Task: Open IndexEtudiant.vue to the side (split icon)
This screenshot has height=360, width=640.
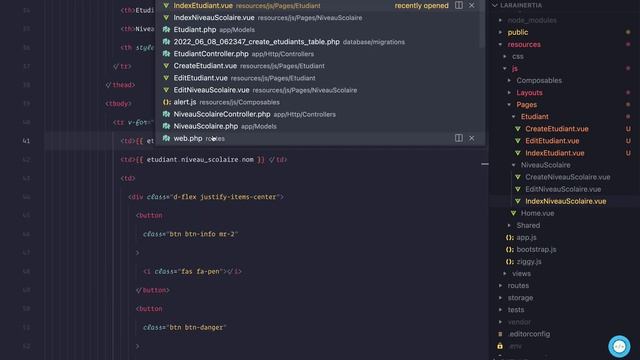Action: 459,5
